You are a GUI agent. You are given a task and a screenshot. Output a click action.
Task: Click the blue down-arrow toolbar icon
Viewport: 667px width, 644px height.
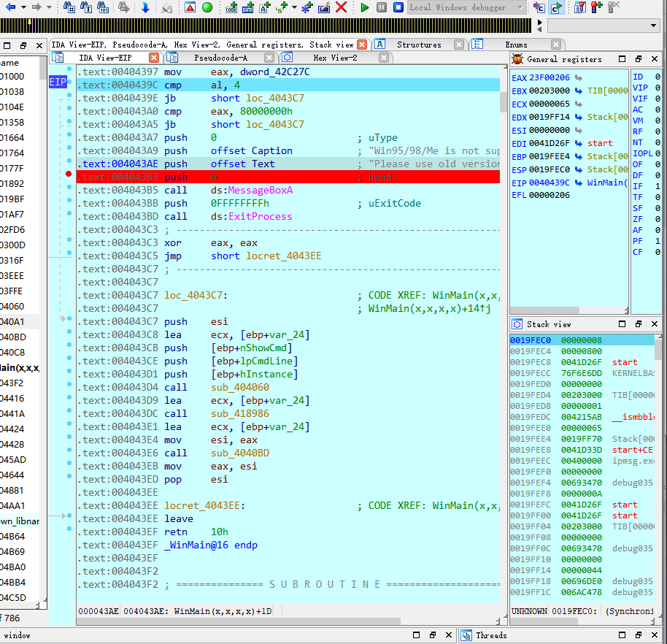[145, 7]
